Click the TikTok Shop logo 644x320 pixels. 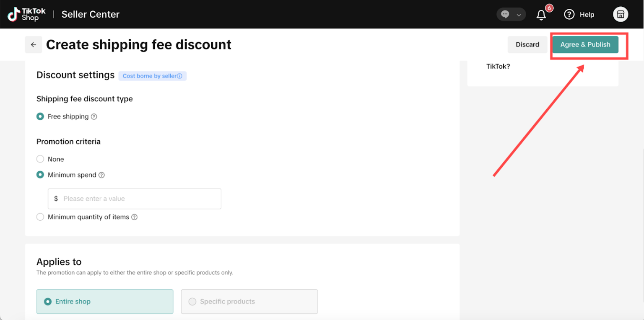pyautogui.click(x=26, y=14)
